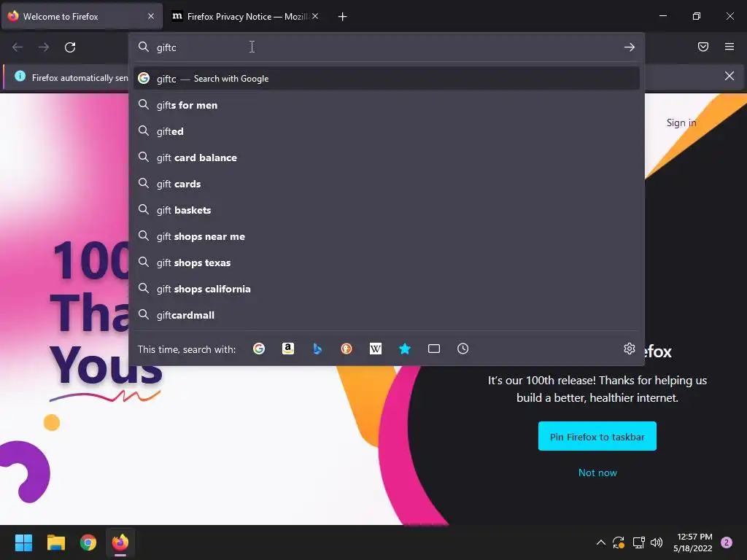Open volume control in system tray
This screenshot has height=560, width=747.
(x=657, y=542)
